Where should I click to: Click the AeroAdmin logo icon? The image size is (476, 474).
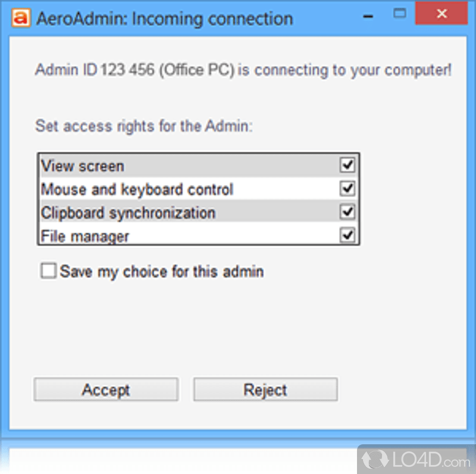tap(21, 18)
